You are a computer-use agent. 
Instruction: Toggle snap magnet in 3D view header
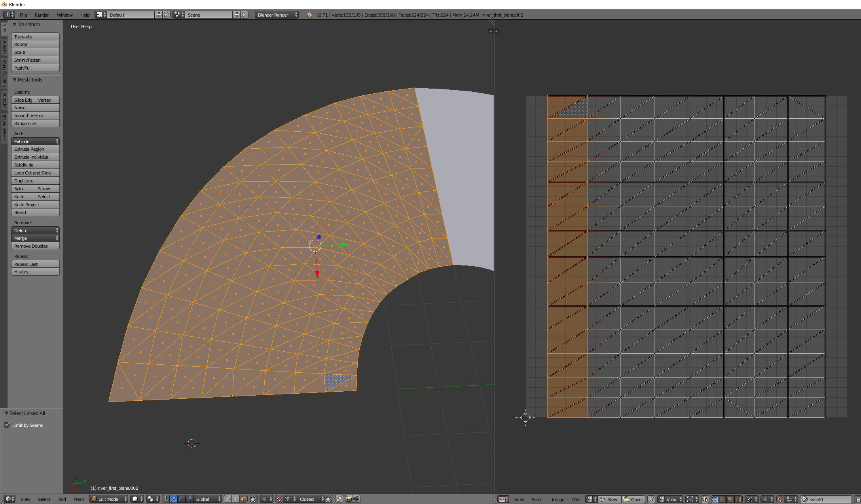tap(279, 499)
